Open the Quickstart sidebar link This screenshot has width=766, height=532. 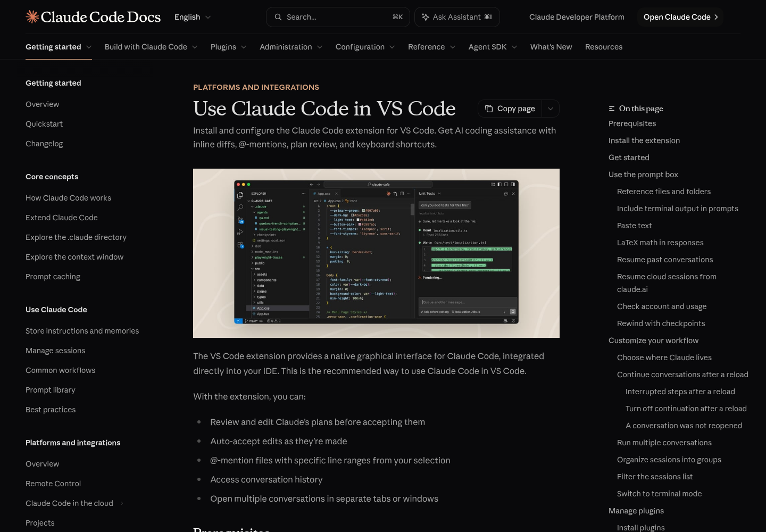pos(44,124)
